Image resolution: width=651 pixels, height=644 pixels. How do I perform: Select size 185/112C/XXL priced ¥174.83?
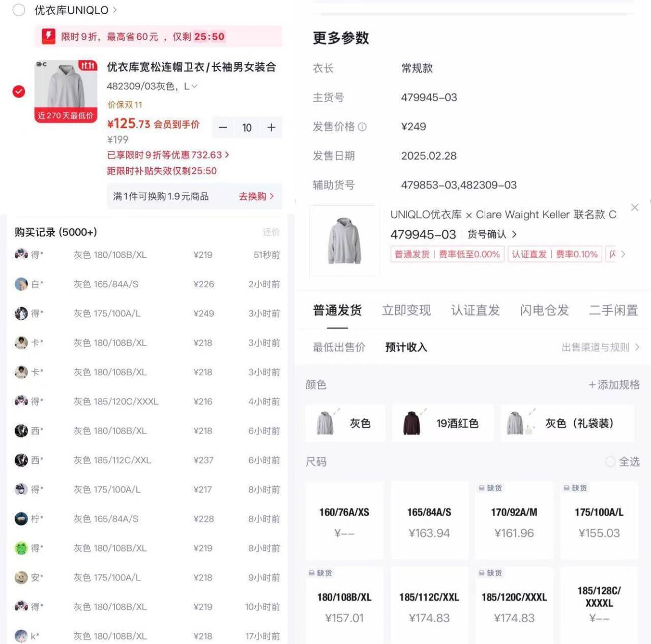point(429,605)
